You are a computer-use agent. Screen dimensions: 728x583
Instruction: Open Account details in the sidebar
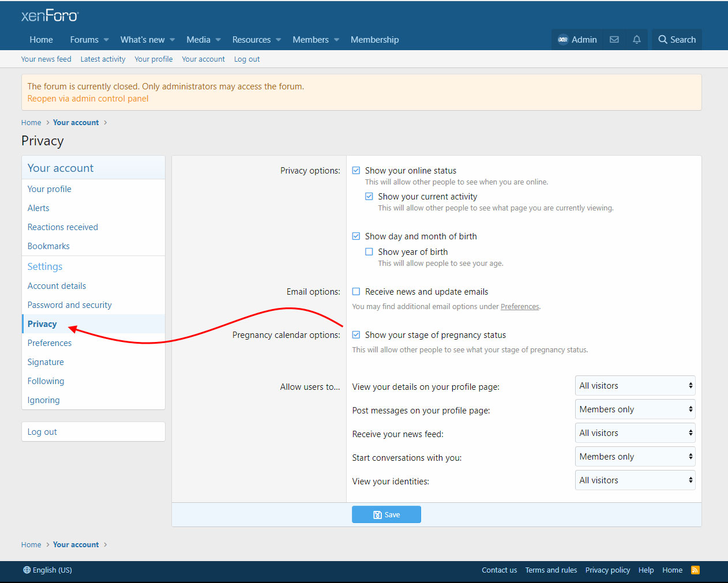click(x=93, y=286)
